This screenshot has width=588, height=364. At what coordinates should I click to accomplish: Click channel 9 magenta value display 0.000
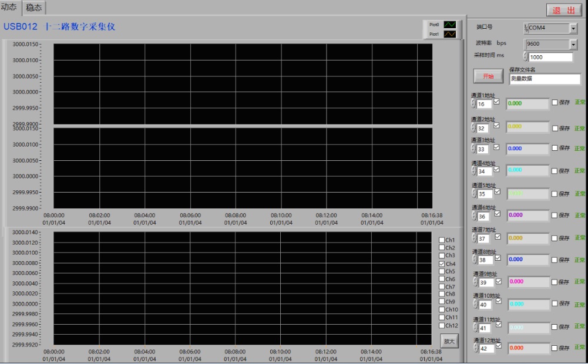pyautogui.click(x=529, y=282)
